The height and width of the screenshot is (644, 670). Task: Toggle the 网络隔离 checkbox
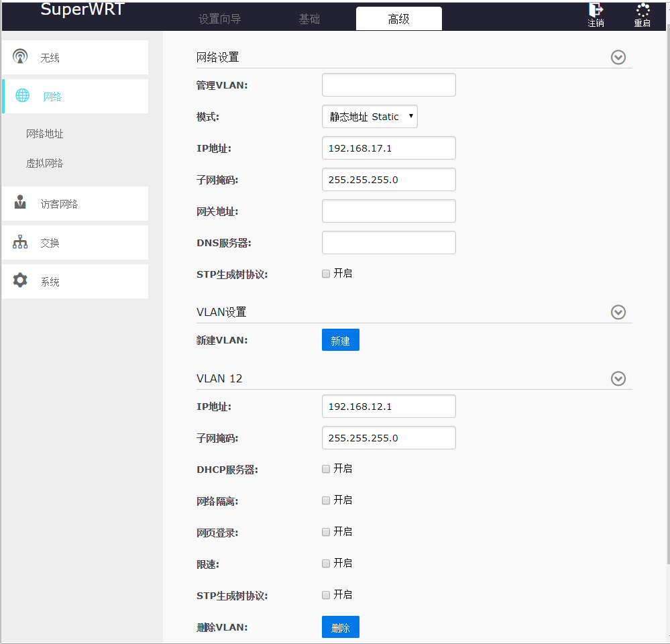pyautogui.click(x=326, y=500)
